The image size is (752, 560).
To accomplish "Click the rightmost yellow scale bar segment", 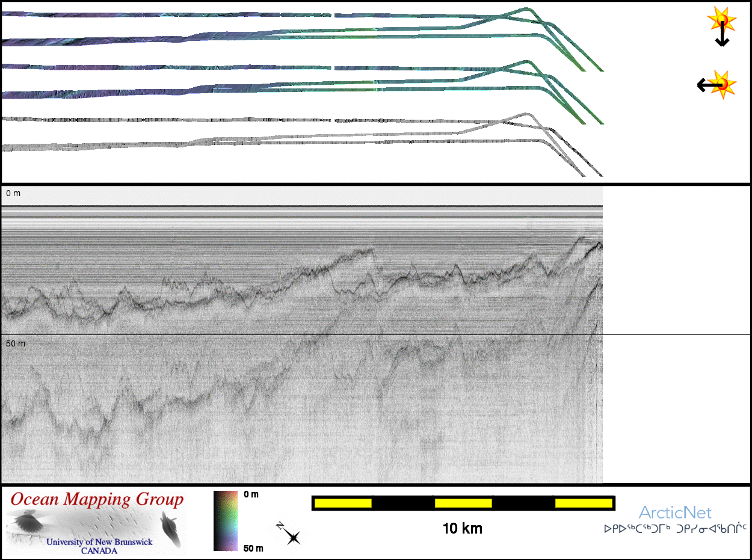I will point(583,503).
